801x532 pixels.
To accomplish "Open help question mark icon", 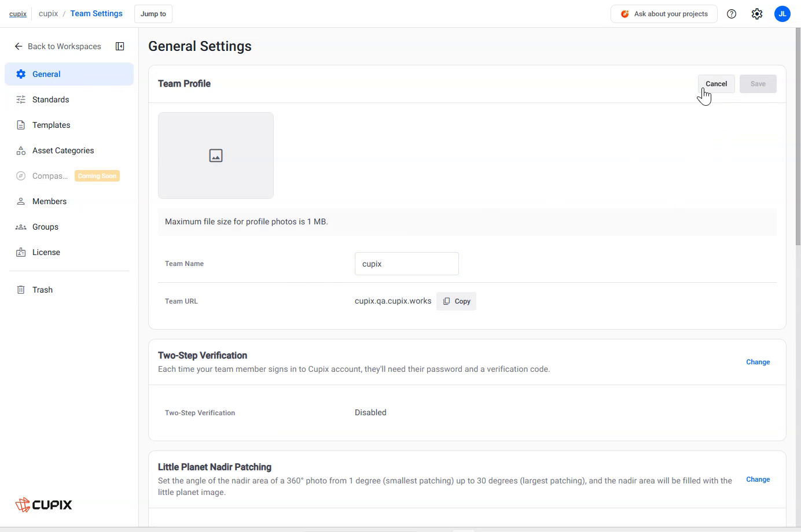I will [x=732, y=14].
